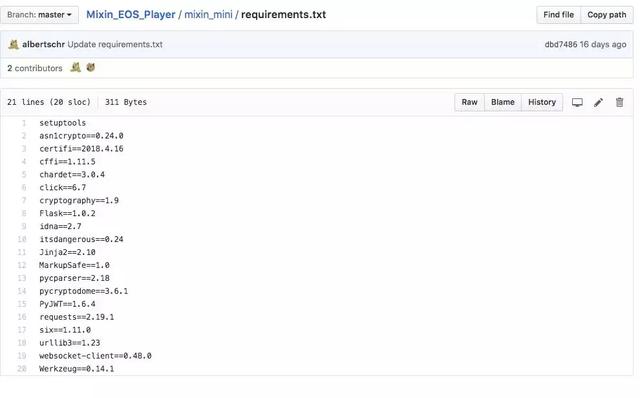The image size is (640, 398).
Task: Open the albertschr profile link
Action: 43,44
